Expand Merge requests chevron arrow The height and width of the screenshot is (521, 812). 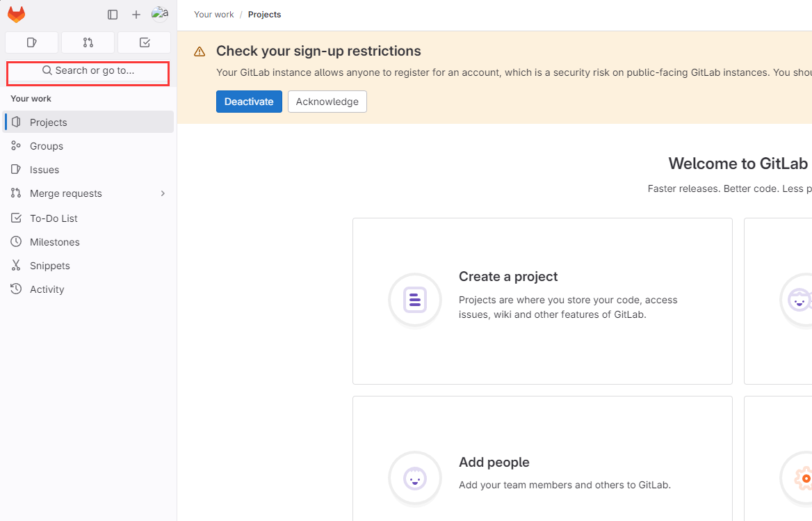coord(163,193)
